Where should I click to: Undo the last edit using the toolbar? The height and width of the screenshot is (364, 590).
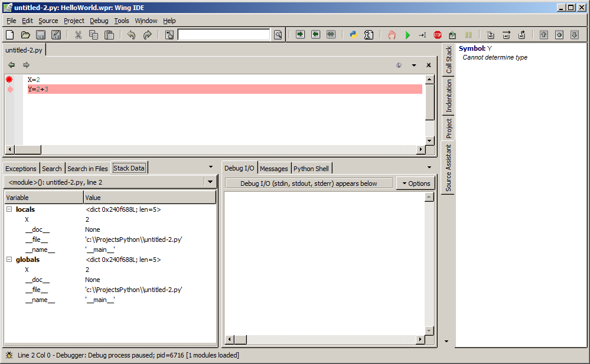coord(131,35)
